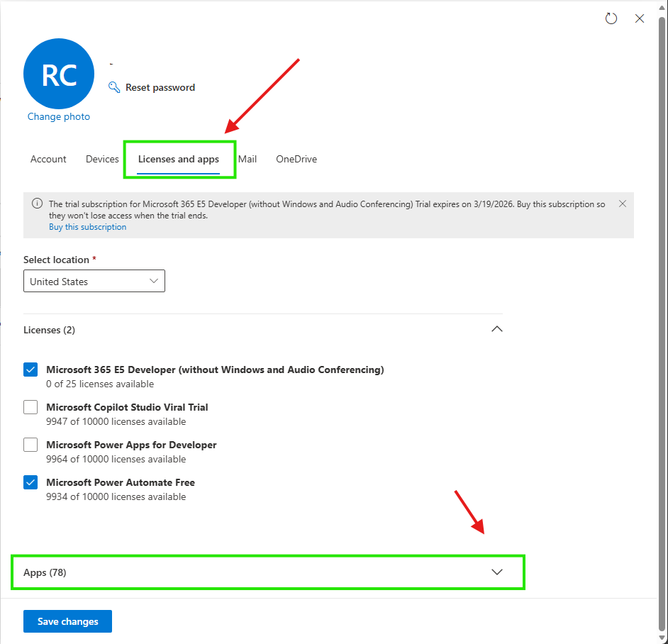Dismiss the trial subscription banner

click(x=622, y=204)
